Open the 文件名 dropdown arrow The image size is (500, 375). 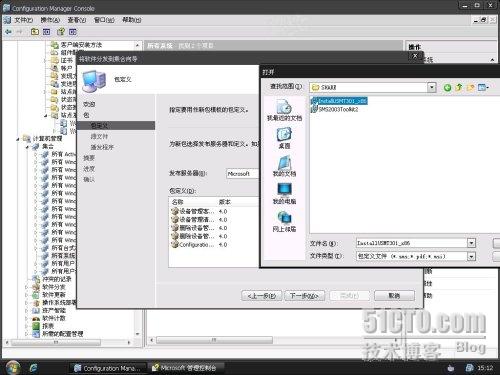471,243
